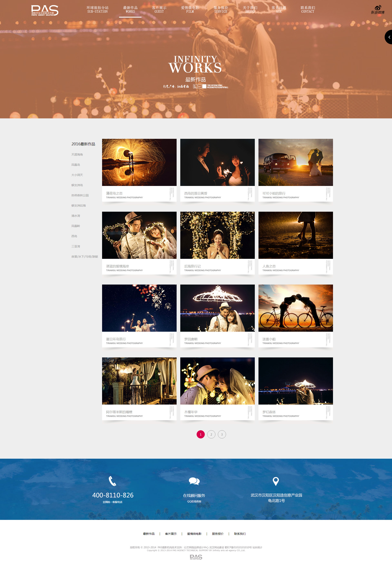Open the 联系我们 CONTACT nav item
The width and height of the screenshot is (392, 565).
click(x=307, y=10)
